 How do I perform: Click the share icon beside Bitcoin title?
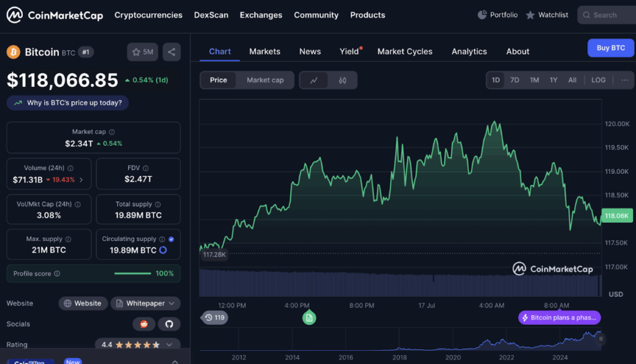(x=171, y=52)
